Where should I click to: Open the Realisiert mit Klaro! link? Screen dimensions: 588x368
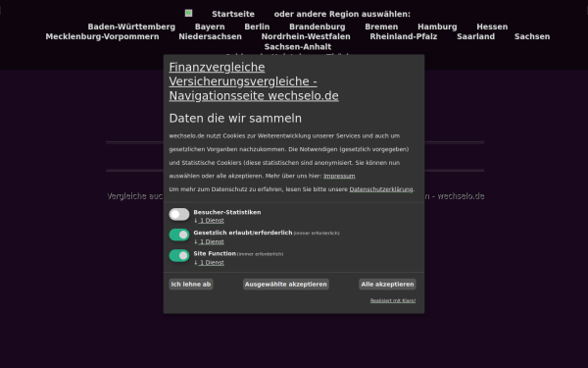coord(393,300)
